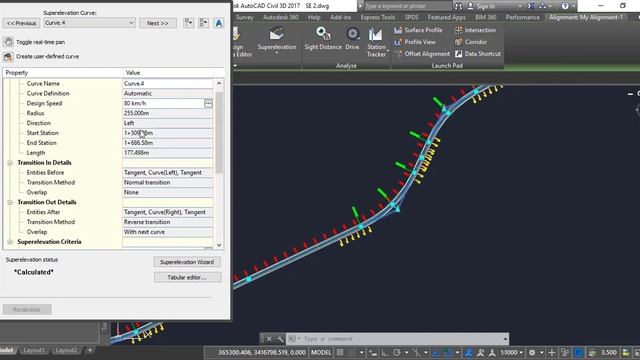
Task: Select the 'Reverse transition' method value
Action: click(x=168, y=222)
